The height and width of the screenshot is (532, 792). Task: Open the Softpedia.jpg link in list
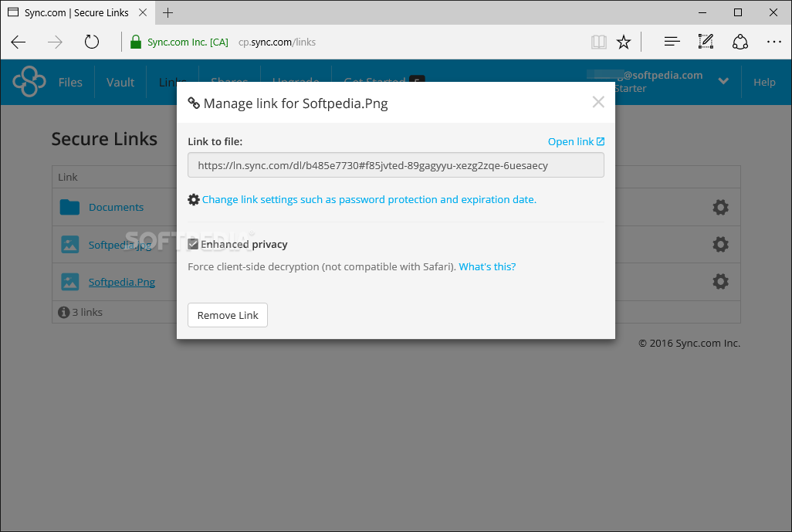click(x=120, y=245)
